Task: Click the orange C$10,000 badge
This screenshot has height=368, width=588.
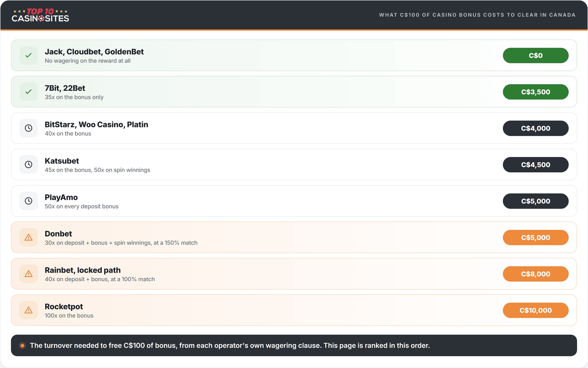Action: click(536, 310)
